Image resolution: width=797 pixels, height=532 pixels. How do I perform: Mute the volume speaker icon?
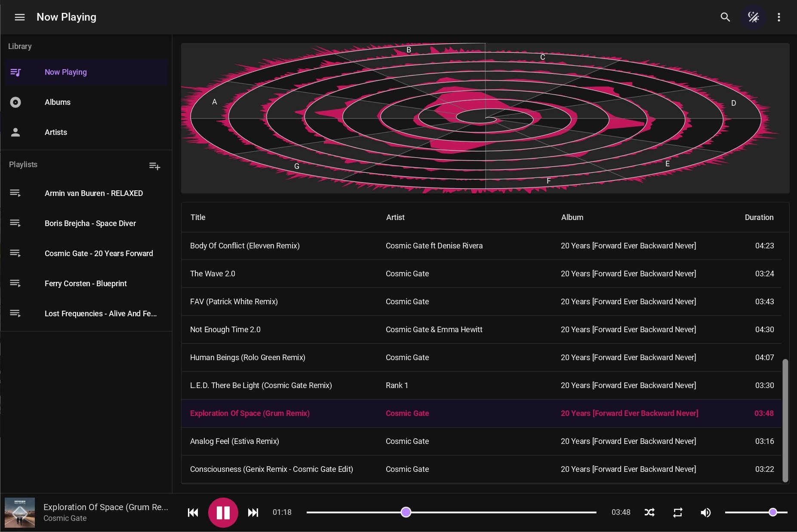[x=705, y=512]
